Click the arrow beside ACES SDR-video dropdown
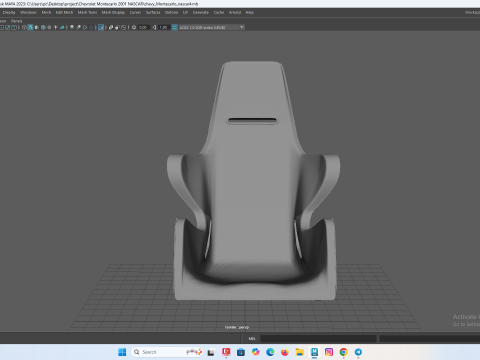 [242, 27]
